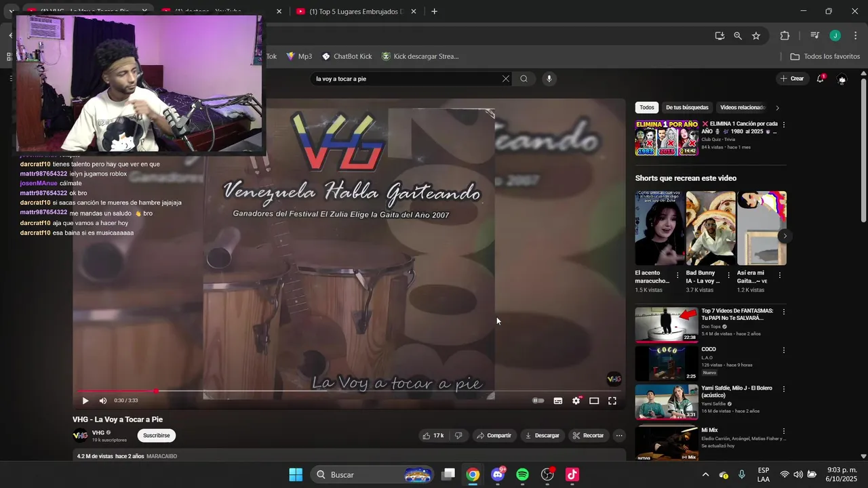Click the Recortar clip button
868x488 pixels.
click(x=588, y=435)
